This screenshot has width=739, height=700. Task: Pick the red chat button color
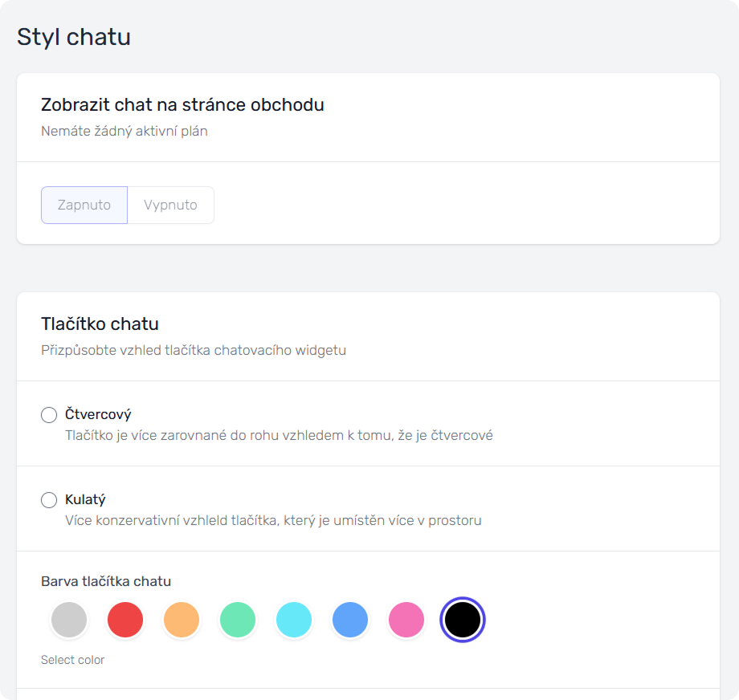point(125,621)
